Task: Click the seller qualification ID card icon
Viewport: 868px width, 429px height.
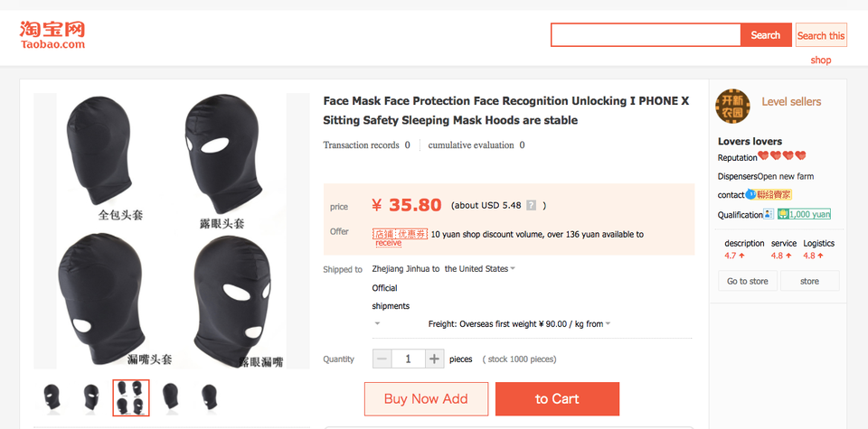Action: [769, 214]
